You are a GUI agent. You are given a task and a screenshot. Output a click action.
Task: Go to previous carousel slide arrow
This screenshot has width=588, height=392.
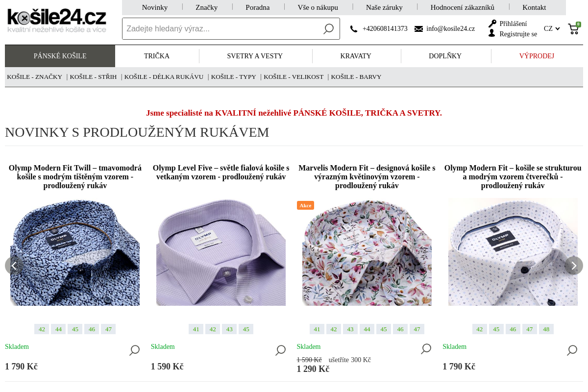pyautogui.click(x=14, y=266)
